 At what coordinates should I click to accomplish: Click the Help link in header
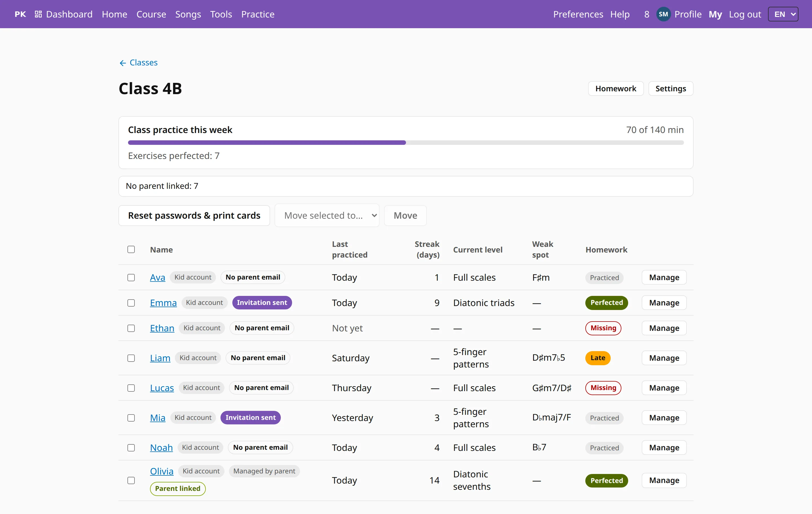click(620, 14)
